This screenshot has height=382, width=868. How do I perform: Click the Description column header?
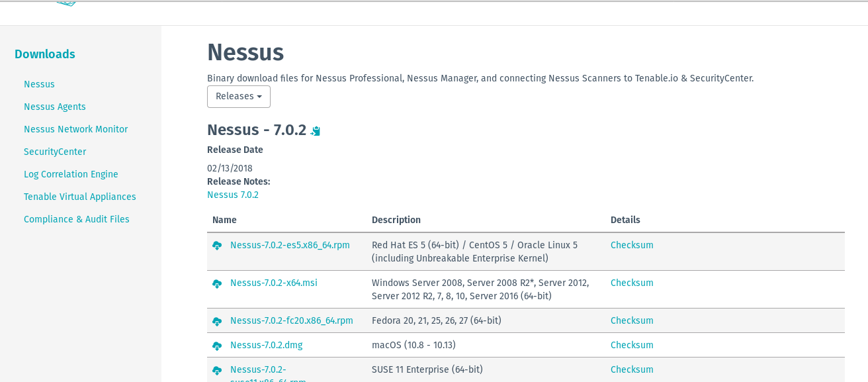(x=396, y=220)
